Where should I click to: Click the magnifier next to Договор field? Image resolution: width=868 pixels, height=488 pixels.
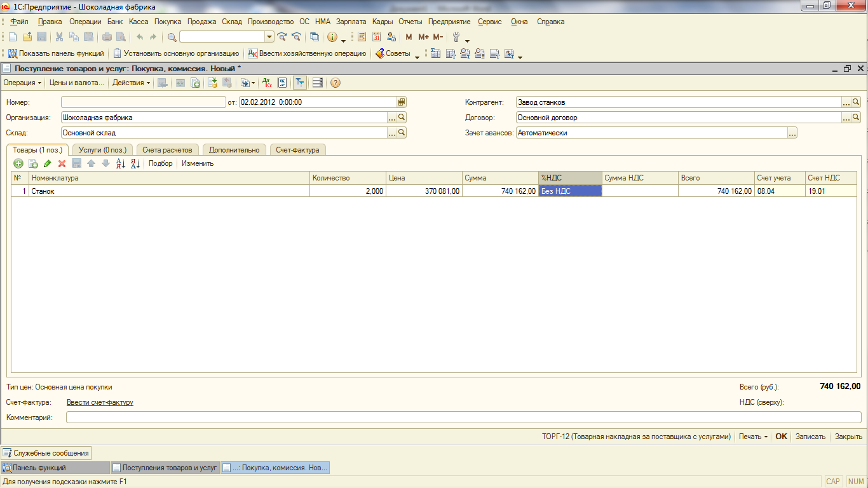(x=856, y=118)
